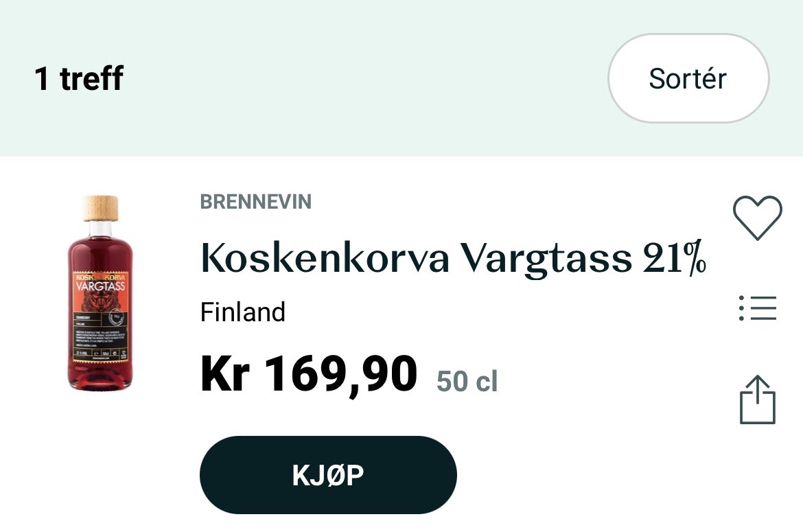The height and width of the screenshot is (532, 803).
Task: Tap the heart outline to save product
Action: (x=758, y=218)
